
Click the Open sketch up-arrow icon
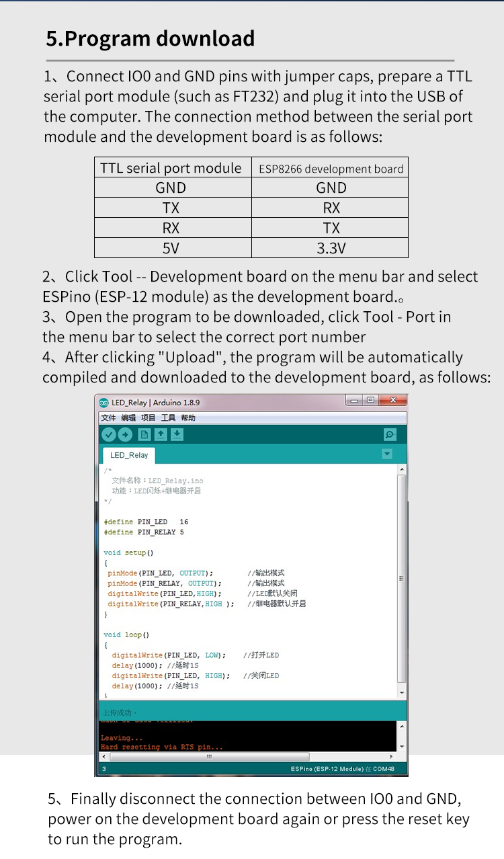click(x=161, y=435)
